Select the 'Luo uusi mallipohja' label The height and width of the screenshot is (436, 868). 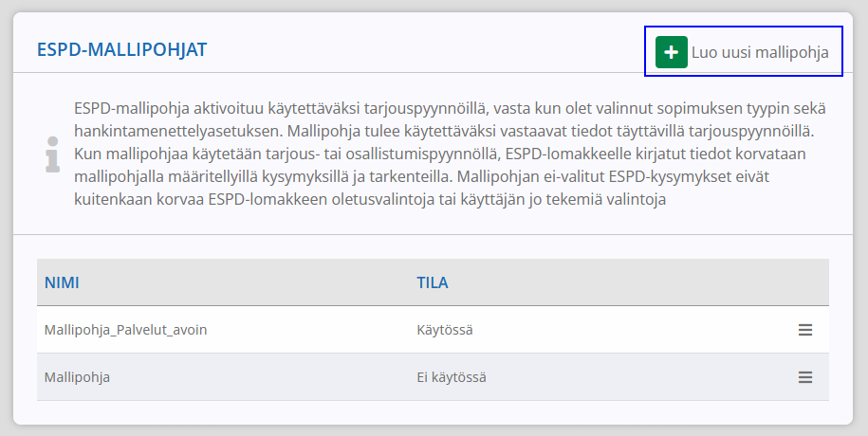pos(760,52)
